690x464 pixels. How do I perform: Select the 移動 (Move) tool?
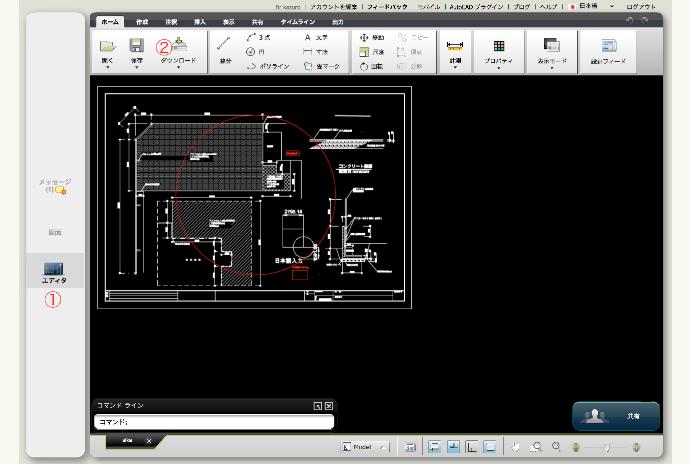pos(372,37)
